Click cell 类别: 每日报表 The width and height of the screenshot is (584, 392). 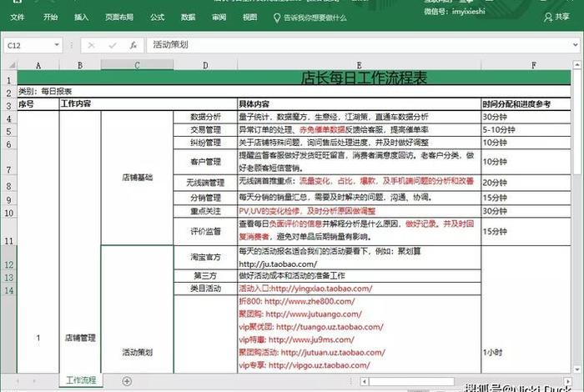pos(45,91)
